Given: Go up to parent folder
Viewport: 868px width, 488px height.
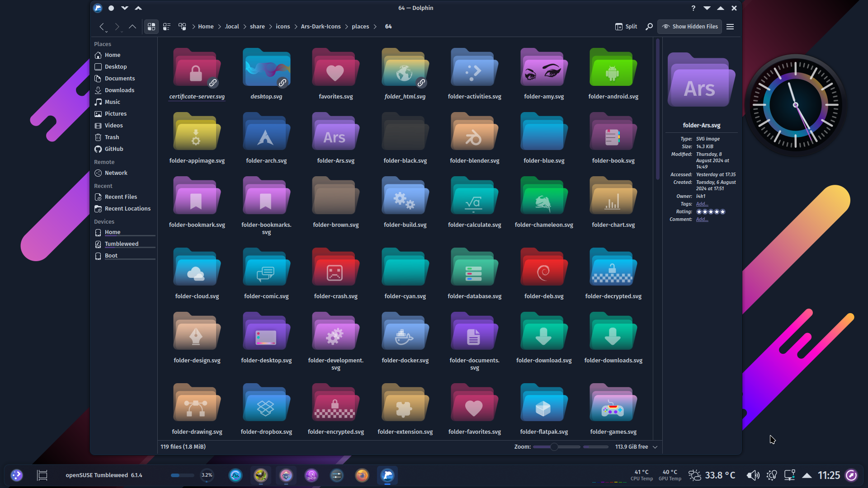Looking at the screenshot, I should [x=132, y=27].
